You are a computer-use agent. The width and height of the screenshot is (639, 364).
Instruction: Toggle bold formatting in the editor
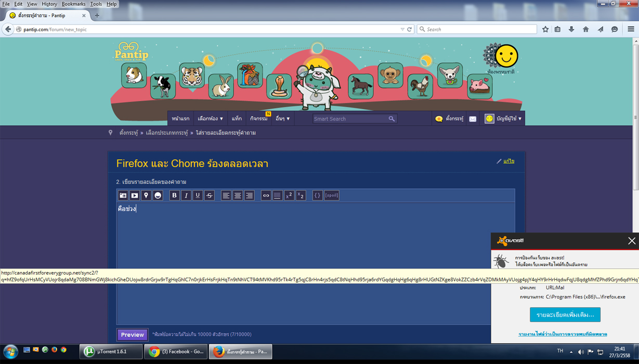pos(174,196)
